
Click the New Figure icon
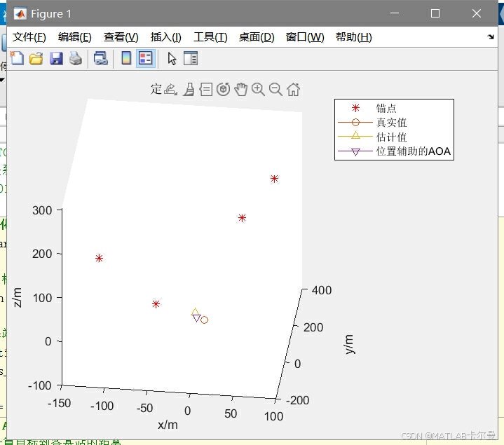tap(17, 58)
